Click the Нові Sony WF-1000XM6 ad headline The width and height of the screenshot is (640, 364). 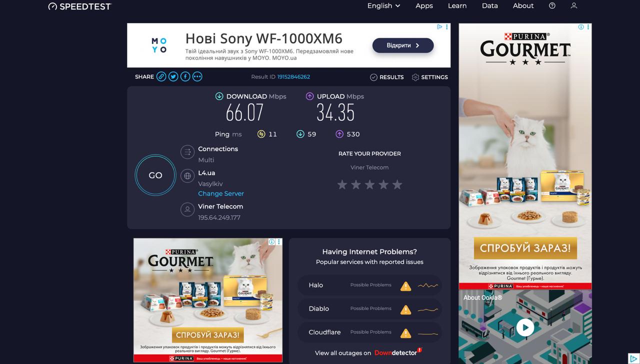point(264,38)
